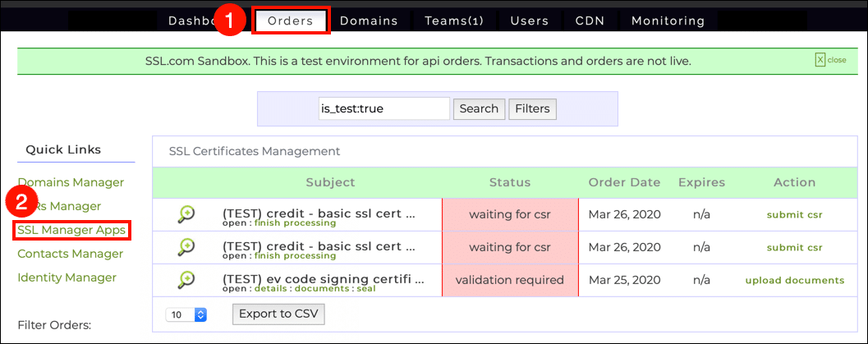
Task: Open the per-page count dropdown showing 10
Action: [x=186, y=314]
